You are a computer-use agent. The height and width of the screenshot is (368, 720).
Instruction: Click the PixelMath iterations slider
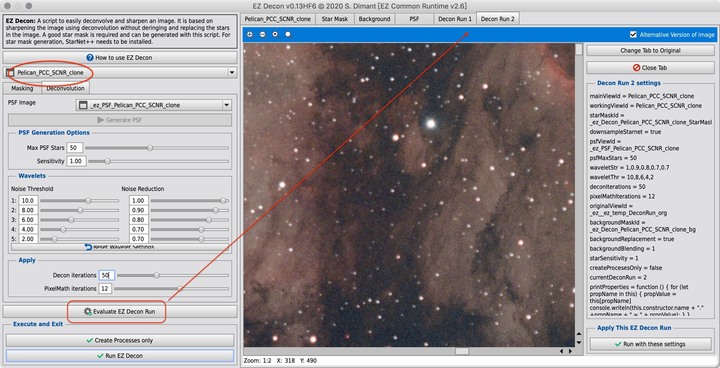(171, 289)
